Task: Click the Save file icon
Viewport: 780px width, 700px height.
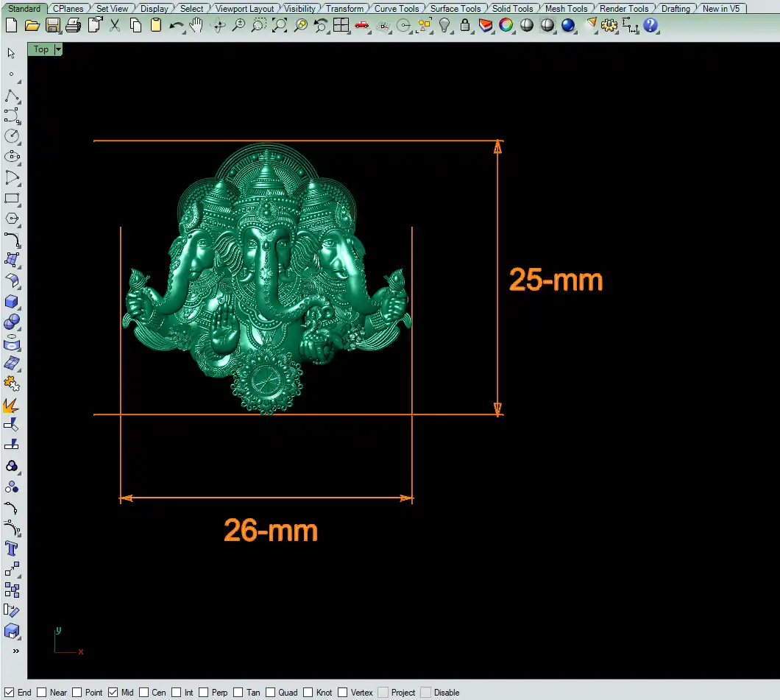Action: coord(52,26)
